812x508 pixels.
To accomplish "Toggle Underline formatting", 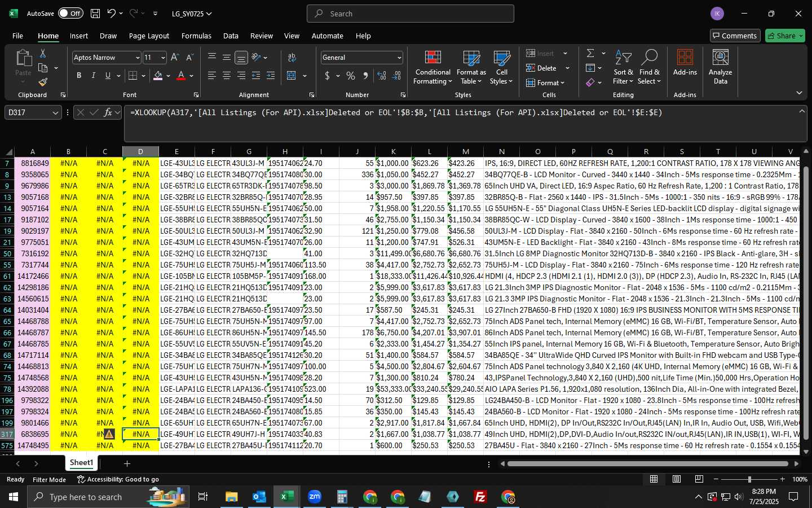I will 108,76.
